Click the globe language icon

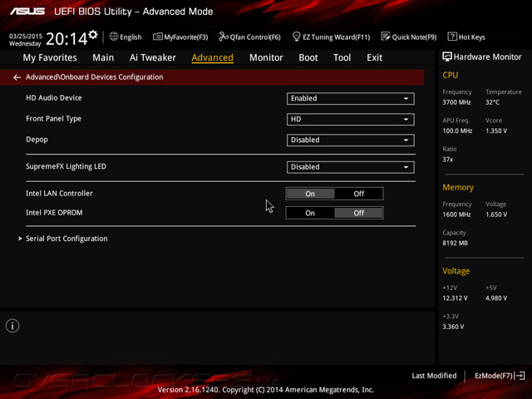coord(114,37)
